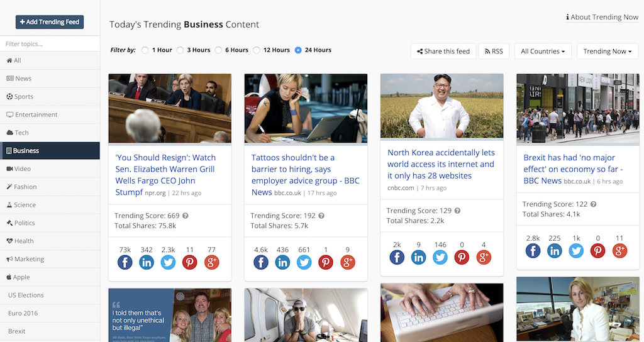Open the About Trending Now link
This screenshot has width=644, height=342.
tap(602, 17)
